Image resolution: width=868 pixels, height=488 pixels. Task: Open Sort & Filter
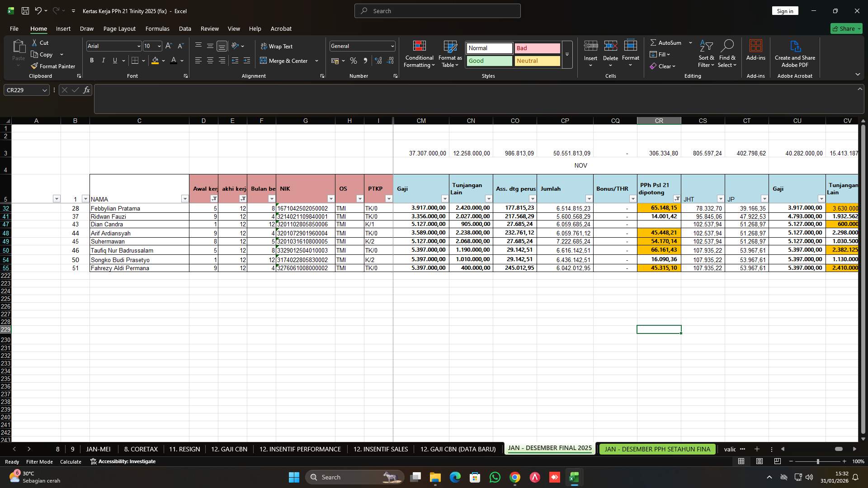click(706, 54)
